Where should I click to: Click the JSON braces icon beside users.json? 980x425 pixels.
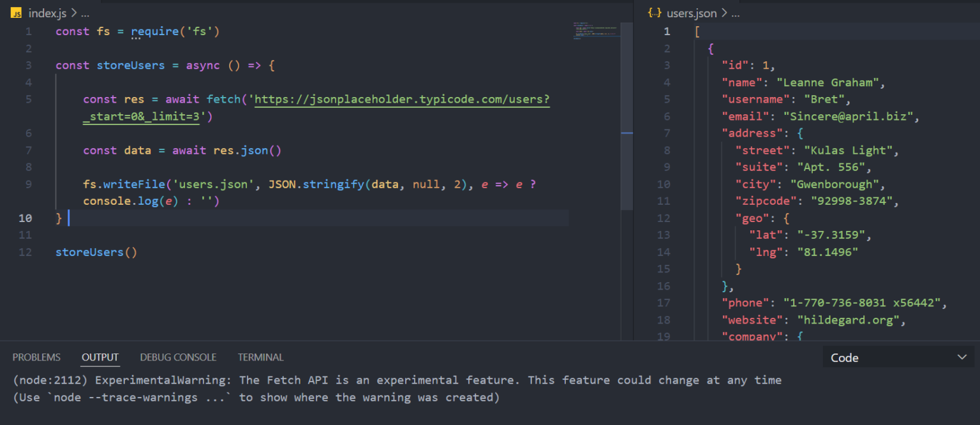(655, 13)
